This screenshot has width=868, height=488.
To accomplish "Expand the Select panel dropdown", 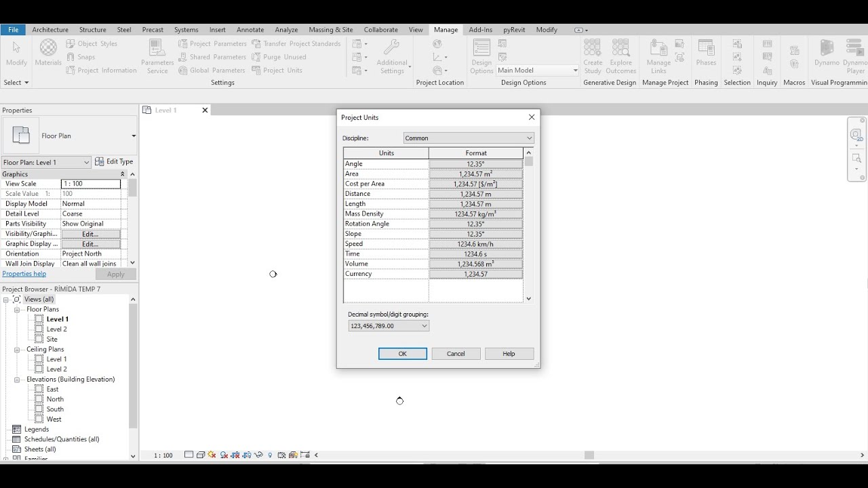I will 16,83.
